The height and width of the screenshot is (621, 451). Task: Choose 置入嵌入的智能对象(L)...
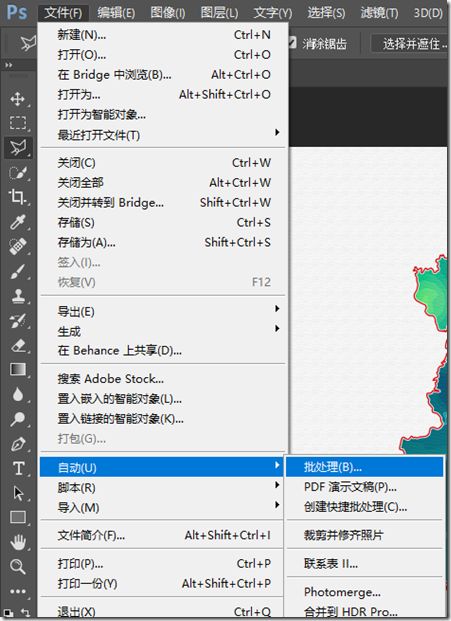[x=162, y=398]
